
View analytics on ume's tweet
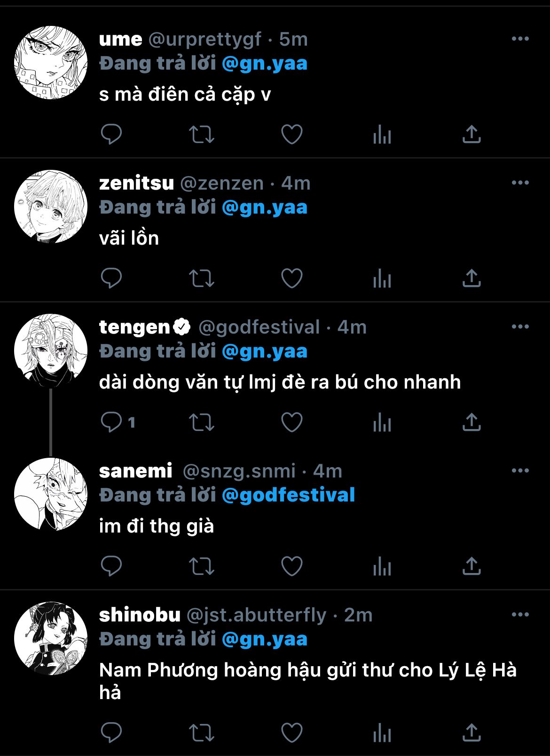[382, 135]
